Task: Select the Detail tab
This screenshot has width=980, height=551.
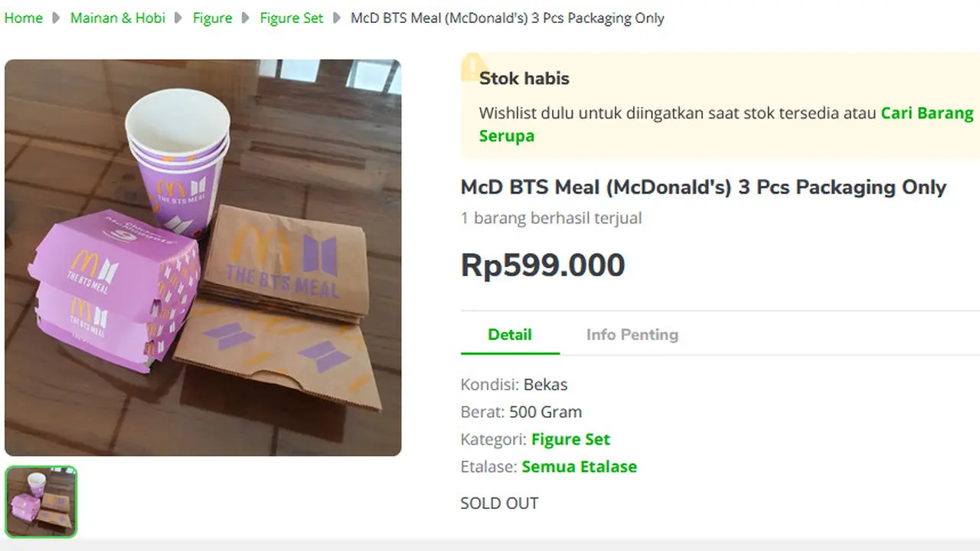Action: [x=510, y=334]
